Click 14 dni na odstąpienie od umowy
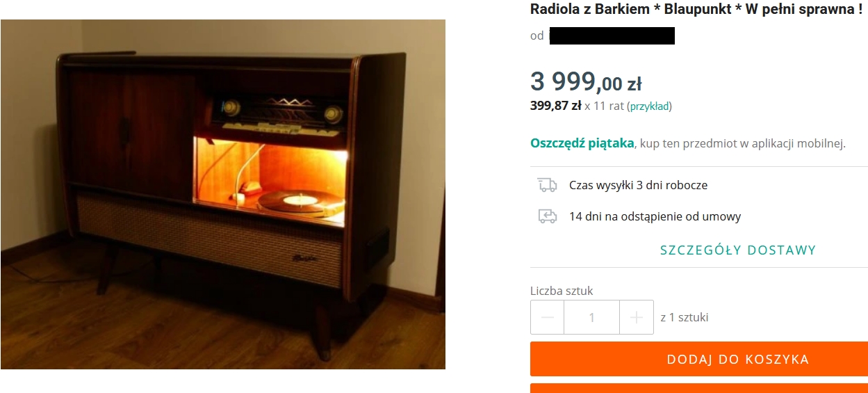Viewport: 868px width, 393px height. pos(655,216)
